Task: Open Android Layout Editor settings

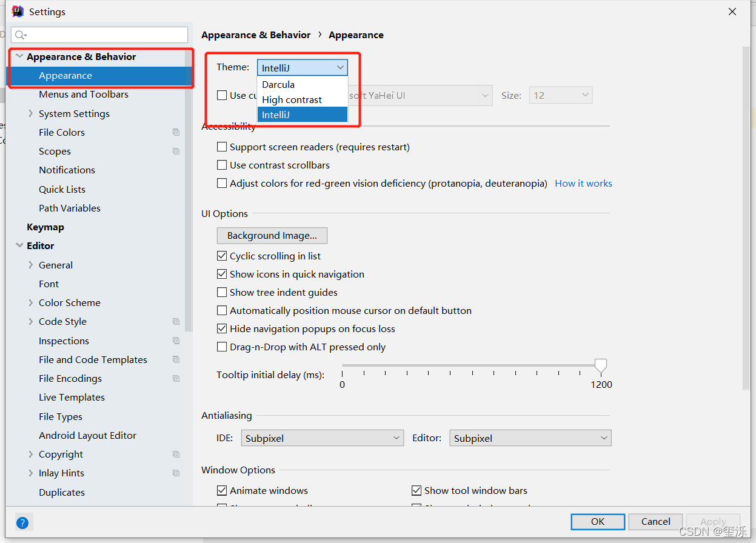Action: (x=87, y=435)
